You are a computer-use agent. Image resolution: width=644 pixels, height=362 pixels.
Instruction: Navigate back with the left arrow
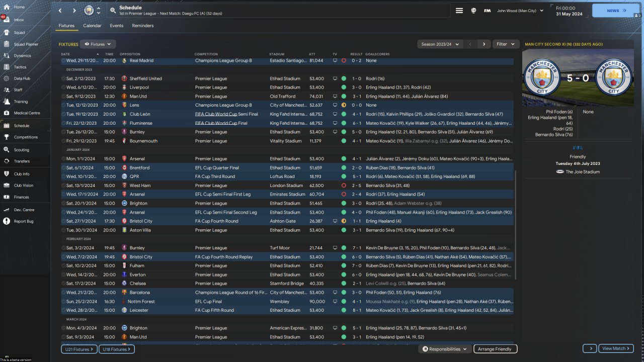click(60, 11)
